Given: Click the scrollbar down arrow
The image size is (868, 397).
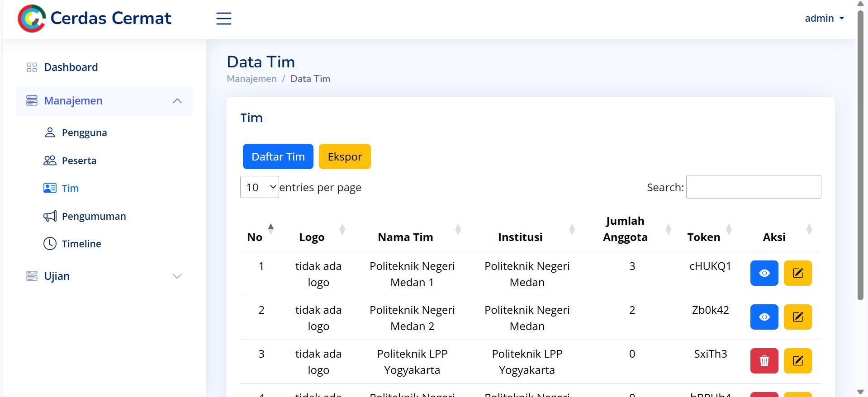Looking at the screenshot, I should [861, 392].
